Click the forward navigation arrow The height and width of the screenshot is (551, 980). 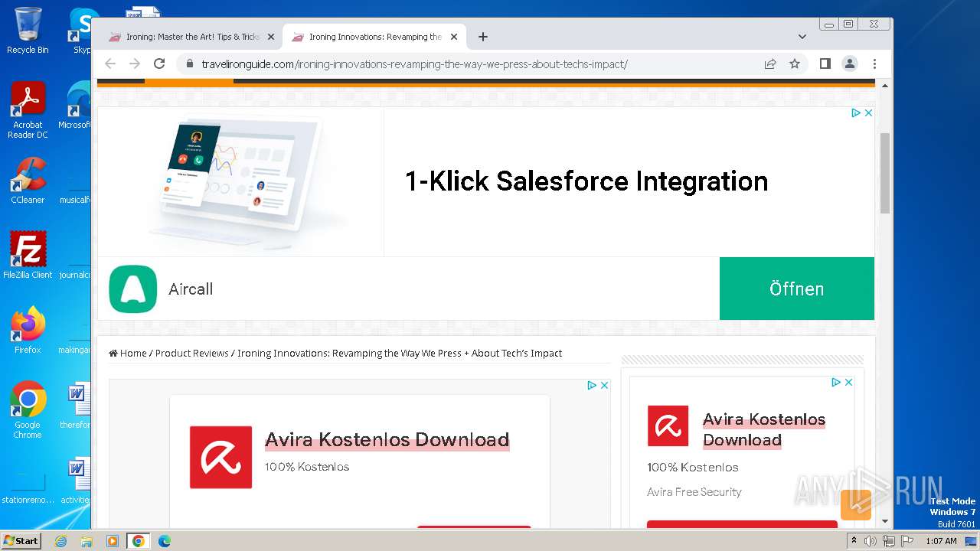[x=135, y=64]
